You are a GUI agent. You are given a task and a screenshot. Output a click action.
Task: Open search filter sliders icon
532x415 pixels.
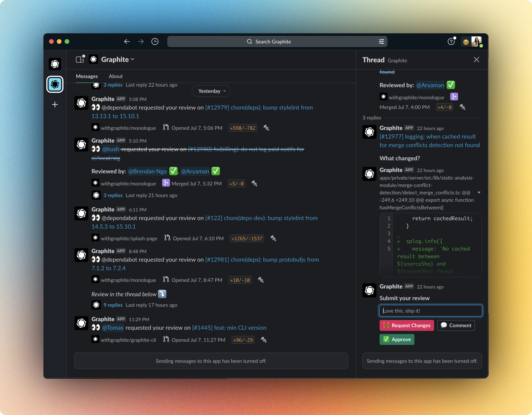click(381, 42)
